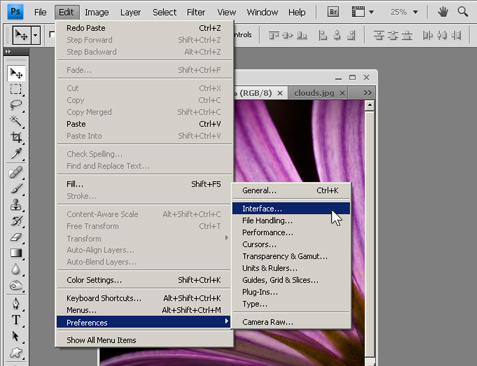
Task: Open the File menu
Action: [40, 12]
